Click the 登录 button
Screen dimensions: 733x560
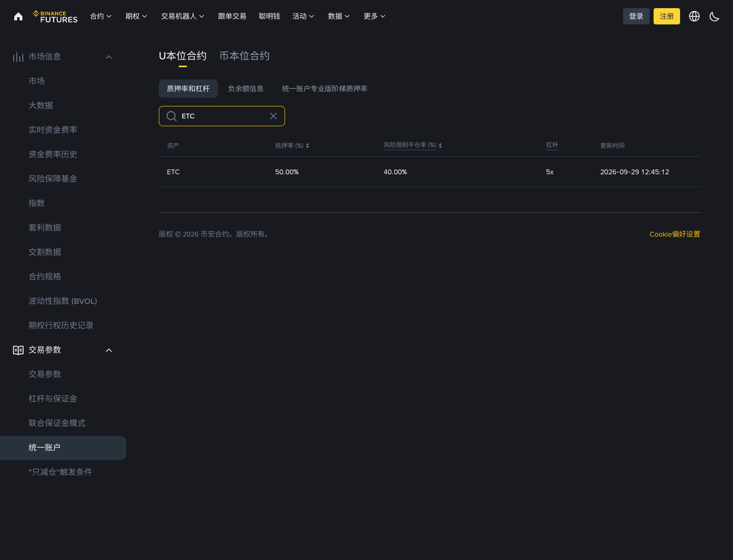[636, 16]
